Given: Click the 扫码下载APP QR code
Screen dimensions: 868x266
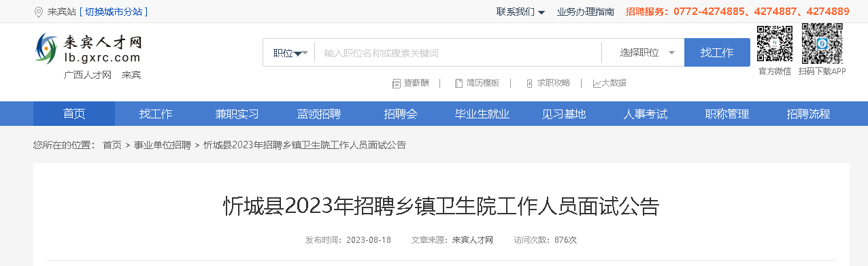Looking at the screenshot, I should tap(822, 44).
